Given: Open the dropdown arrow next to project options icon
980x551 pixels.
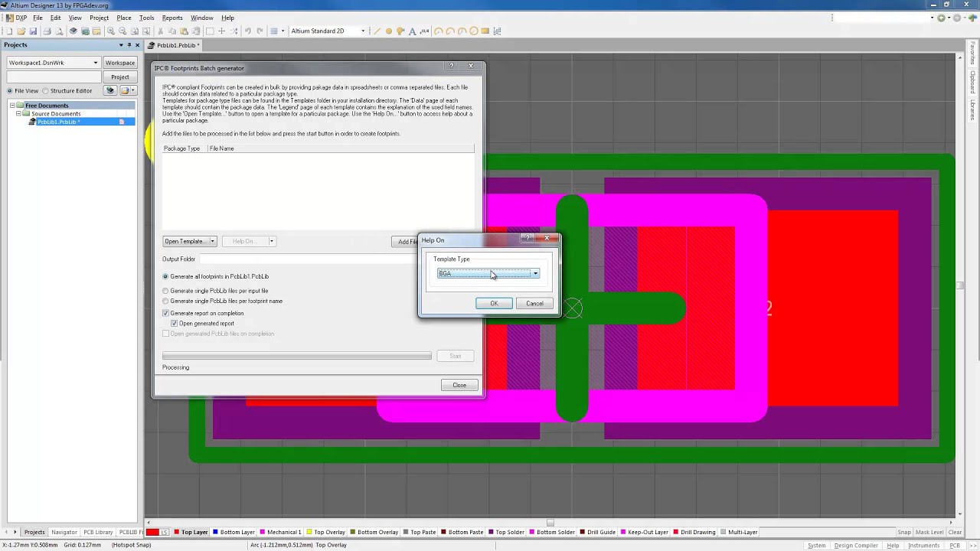Looking at the screenshot, I should (133, 90).
